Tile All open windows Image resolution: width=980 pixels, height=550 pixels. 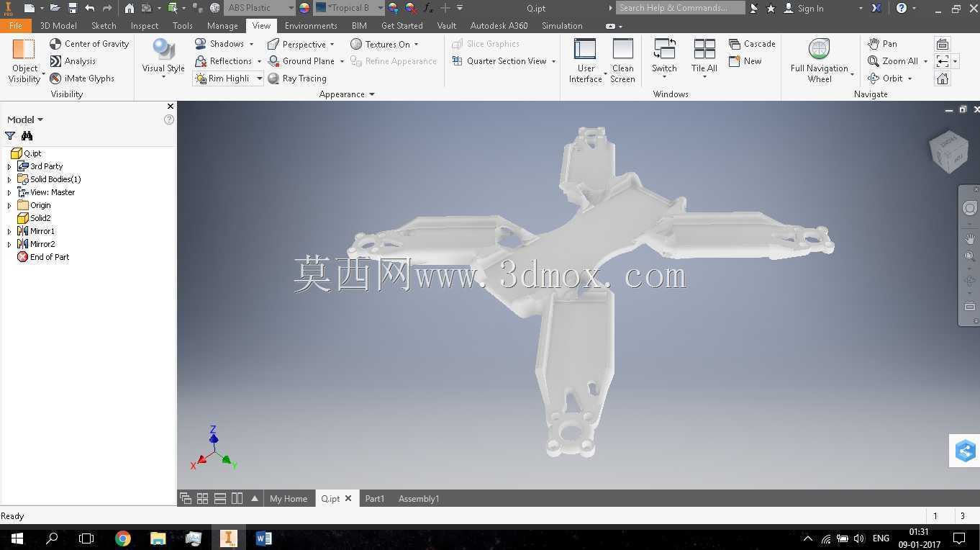pos(704,57)
